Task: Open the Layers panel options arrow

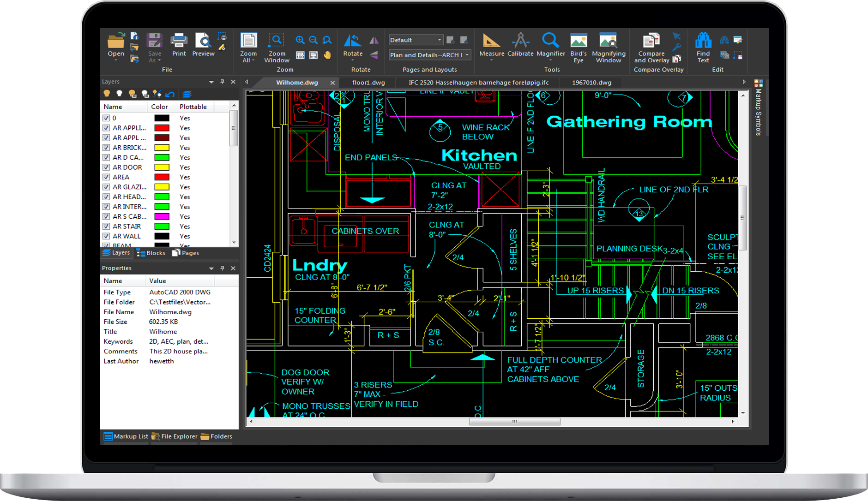Action: 211,82
